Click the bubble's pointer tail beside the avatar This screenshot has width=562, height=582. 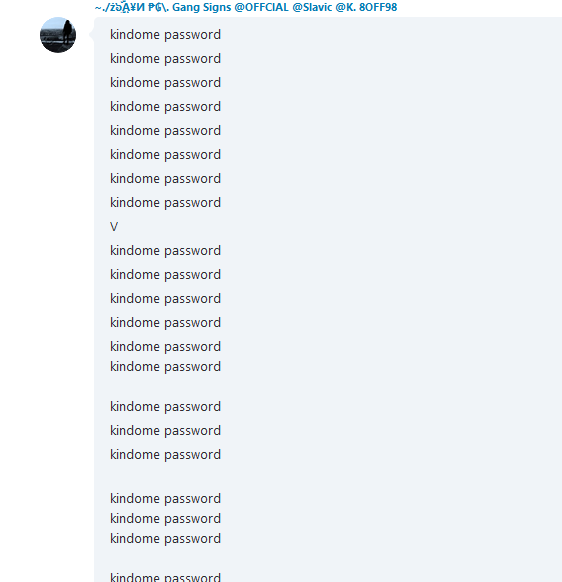[91, 35]
